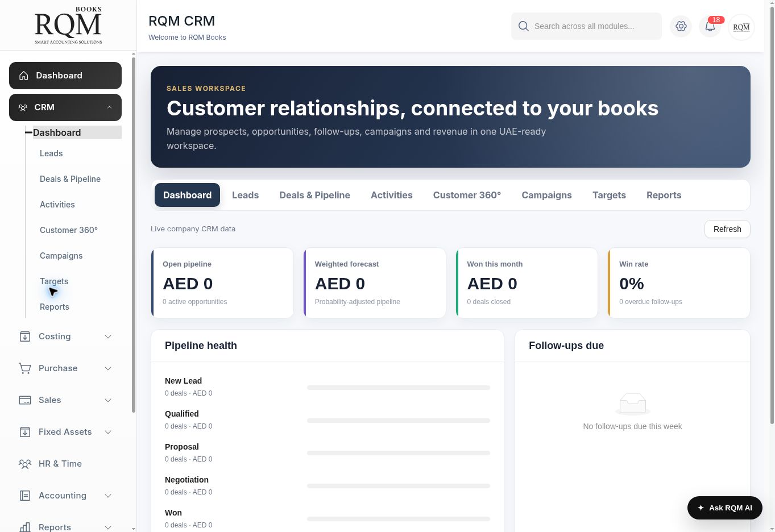The height and width of the screenshot is (532, 775).
Task: Click the Proposal pipeline progress bar
Action: (x=399, y=454)
